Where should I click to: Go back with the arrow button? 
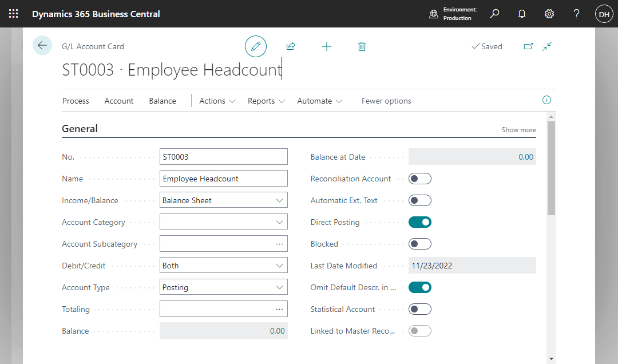(x=42, y=45)
